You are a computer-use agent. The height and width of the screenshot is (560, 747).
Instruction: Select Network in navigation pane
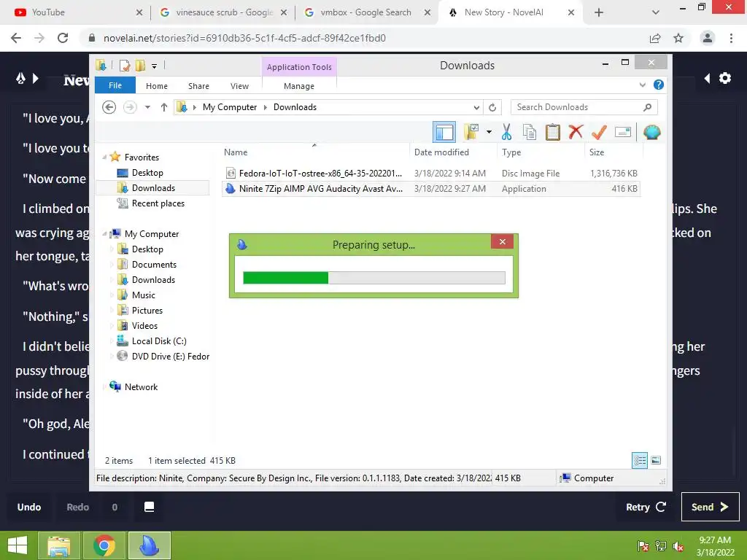click(x=141, y=387)
